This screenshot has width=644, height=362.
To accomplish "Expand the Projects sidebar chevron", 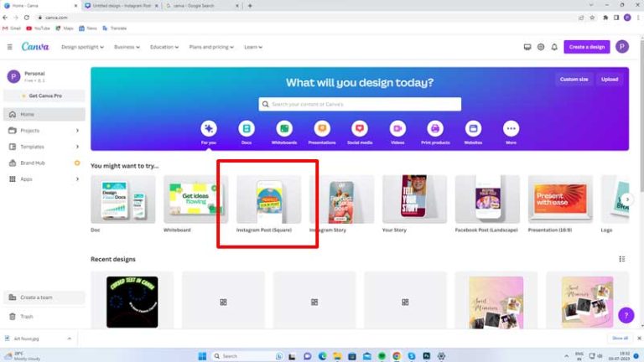I will click(77, 130).
